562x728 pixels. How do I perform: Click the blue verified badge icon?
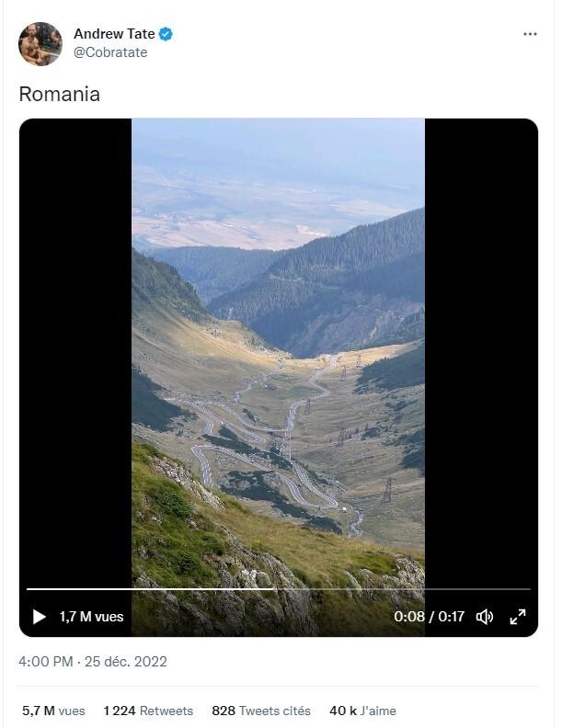point(166,34)
